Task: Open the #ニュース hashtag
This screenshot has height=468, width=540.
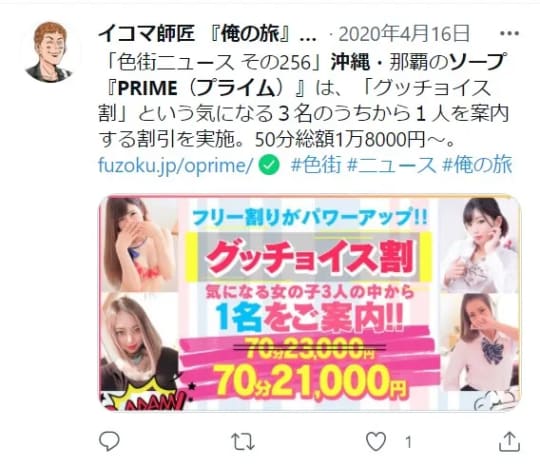Action: [x=392, y=165]
